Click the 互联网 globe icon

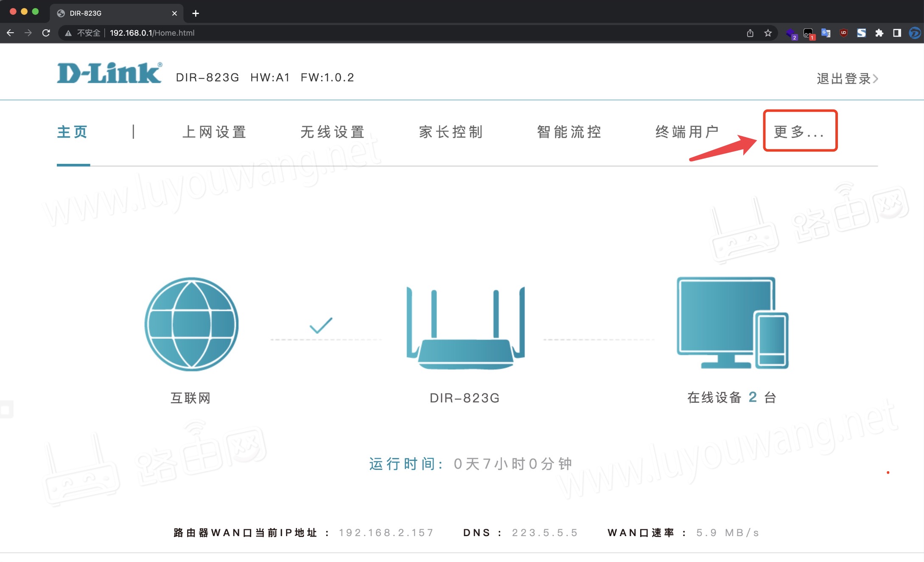click(x=191, y=324)
